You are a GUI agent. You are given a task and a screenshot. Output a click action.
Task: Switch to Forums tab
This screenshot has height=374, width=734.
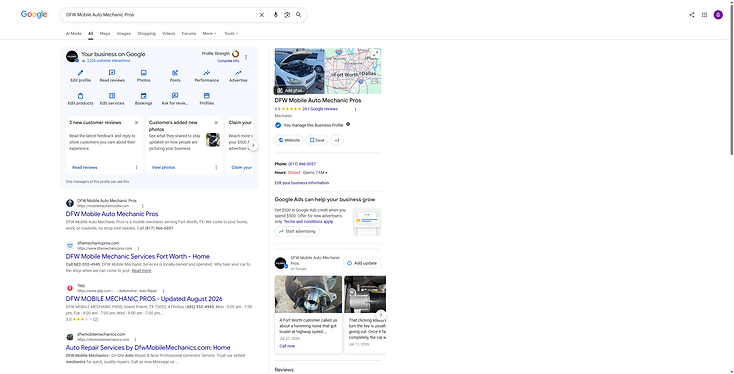click(x=189, y=34)
